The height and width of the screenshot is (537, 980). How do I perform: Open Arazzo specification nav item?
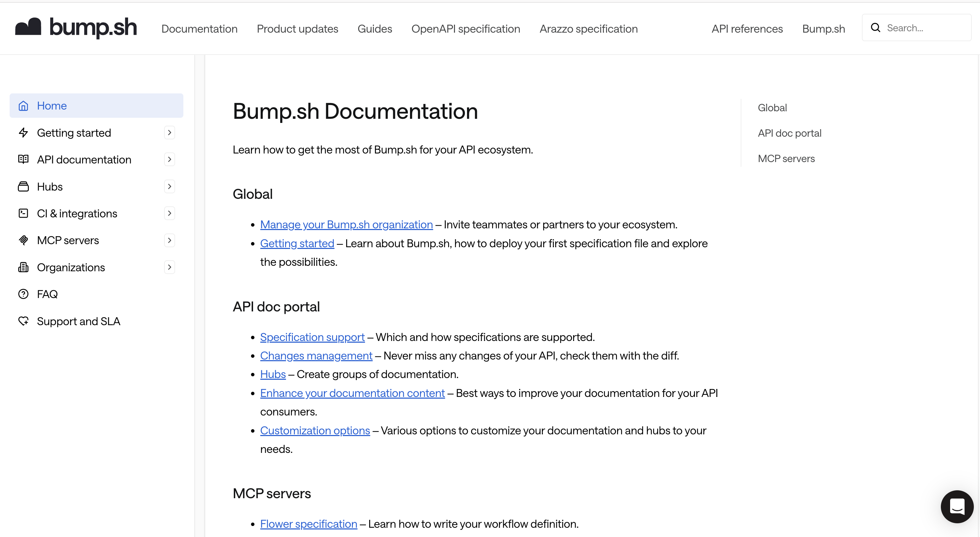click(589, 28)
